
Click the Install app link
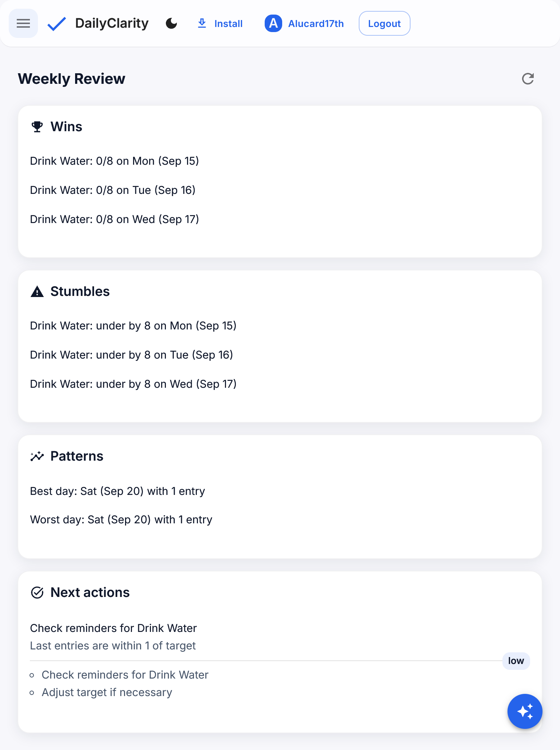coord(228,24)
